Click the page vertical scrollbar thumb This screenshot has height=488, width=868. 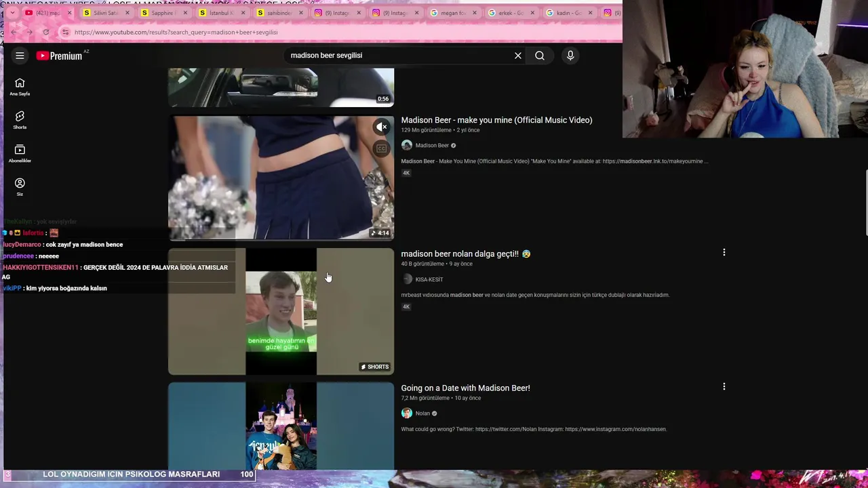coord(866,202)
